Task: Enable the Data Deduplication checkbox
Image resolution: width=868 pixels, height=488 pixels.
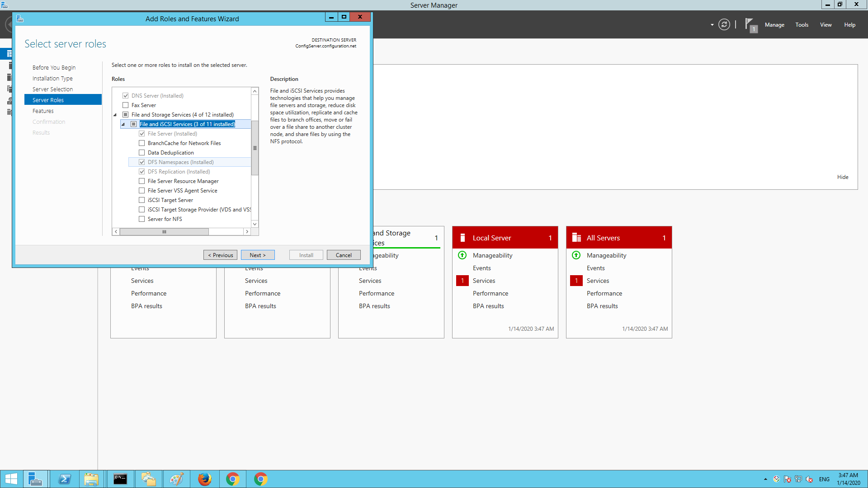Action: click(x=142, y=152)
